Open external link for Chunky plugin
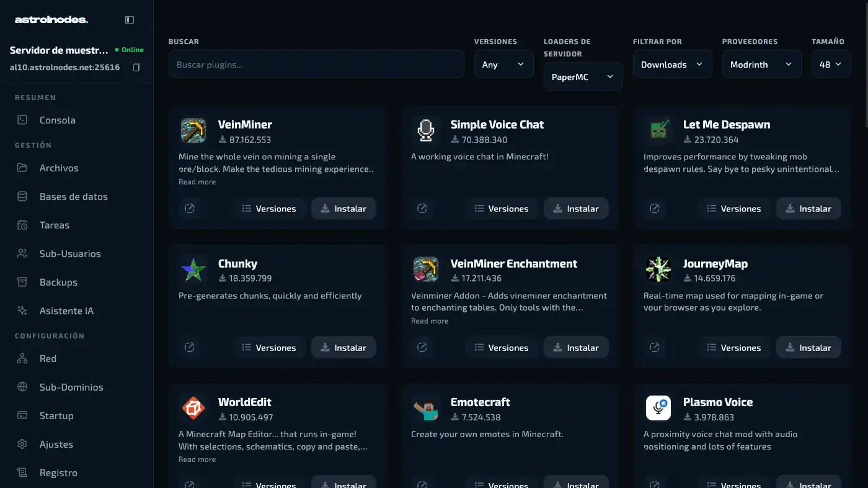Image resolution: width=868 pixels, height=488 pixels. (x=190, y=347)
